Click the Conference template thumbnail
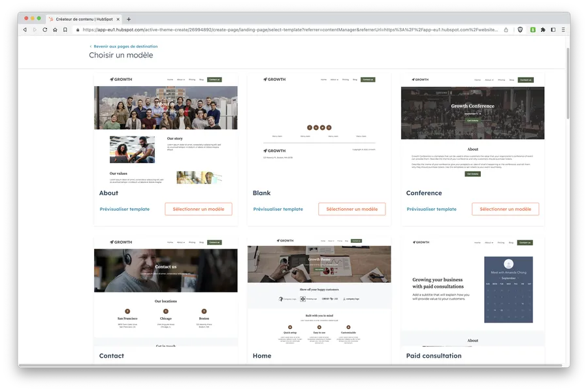The width and height of the screenshot is (588, 391). (472, 130)
